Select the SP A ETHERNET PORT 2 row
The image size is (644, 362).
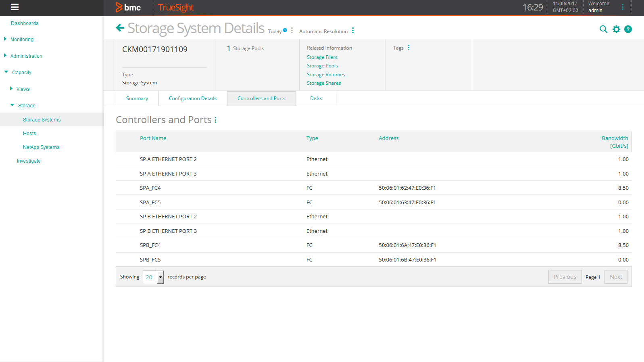click(373, 159)
